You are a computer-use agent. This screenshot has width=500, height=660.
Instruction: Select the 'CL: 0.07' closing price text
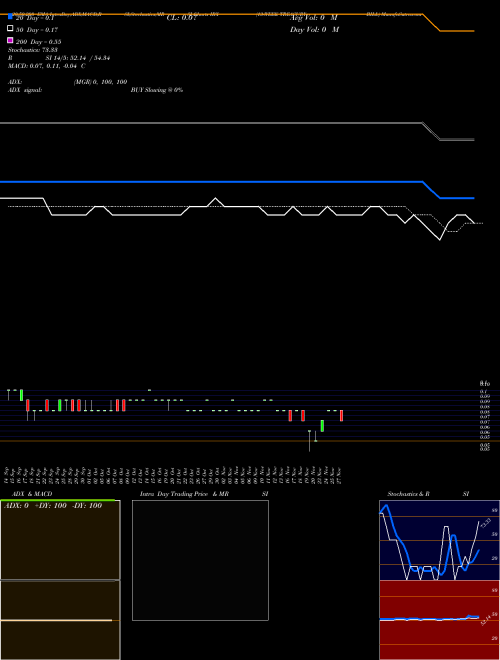click(181, 18)
